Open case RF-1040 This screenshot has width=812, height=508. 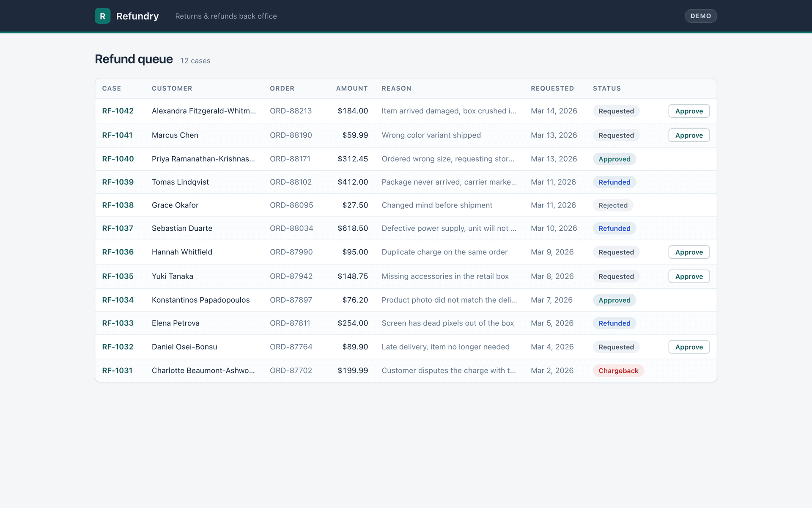point(118,159)
